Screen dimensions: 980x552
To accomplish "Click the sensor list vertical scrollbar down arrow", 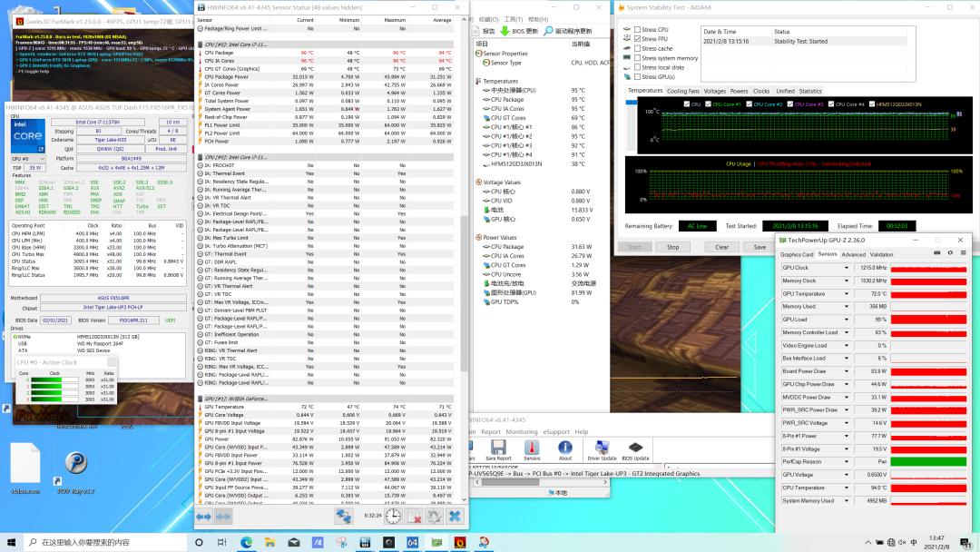I will [463, 498].
